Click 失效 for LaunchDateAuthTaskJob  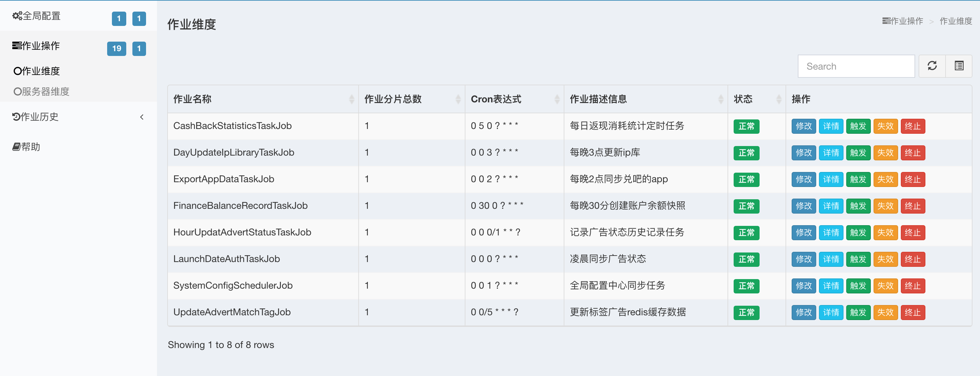point(885,259)
